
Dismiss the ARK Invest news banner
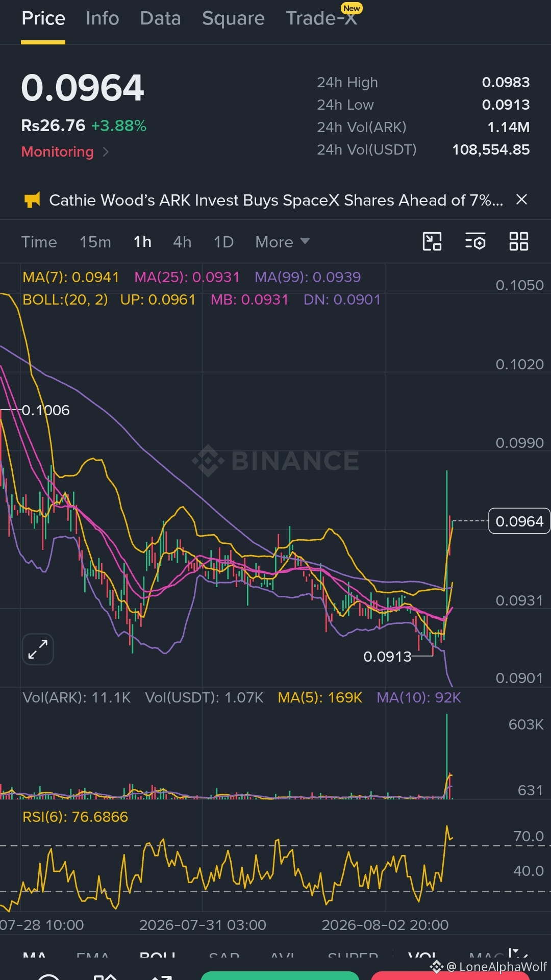pos(521,199)
